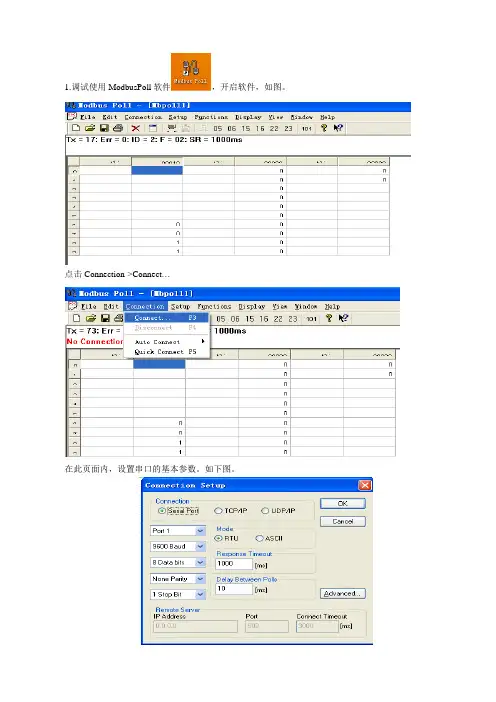Open Setup menu in first Modbus Poll window
496x702 pixels.
[178, 117]
